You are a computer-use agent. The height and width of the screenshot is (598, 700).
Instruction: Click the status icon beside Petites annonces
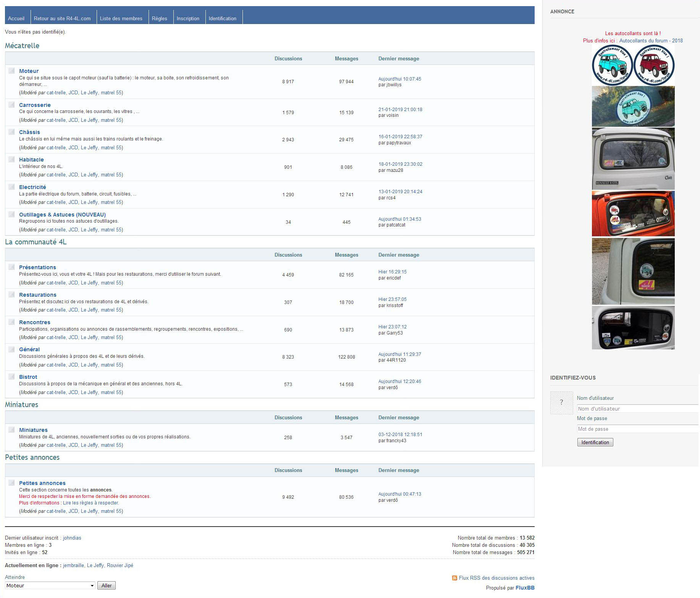point(11,483)
